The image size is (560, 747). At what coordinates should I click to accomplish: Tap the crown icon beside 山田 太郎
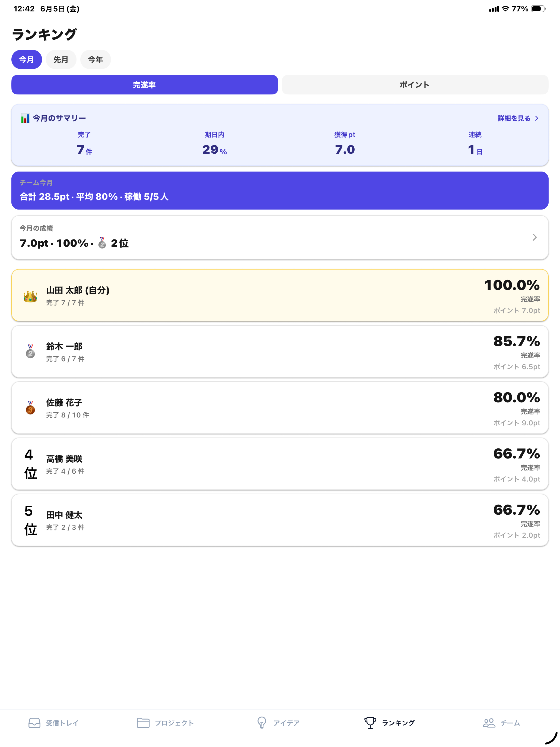tap(30, 296)
